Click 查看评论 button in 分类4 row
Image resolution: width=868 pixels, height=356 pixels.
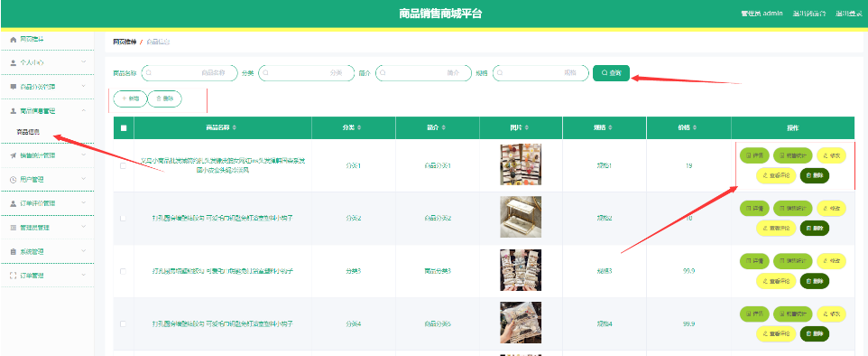tap(776, 333)
